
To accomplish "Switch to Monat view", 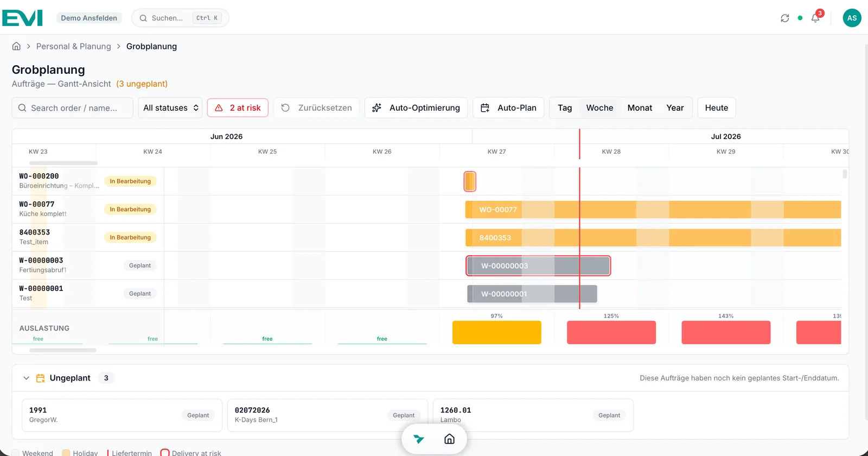I will point(640,107).
